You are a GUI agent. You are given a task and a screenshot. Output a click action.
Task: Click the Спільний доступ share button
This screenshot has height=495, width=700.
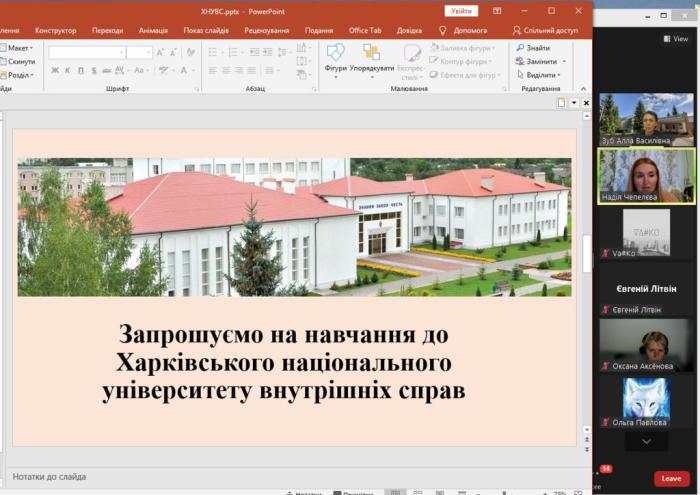[x=545, y=30]
